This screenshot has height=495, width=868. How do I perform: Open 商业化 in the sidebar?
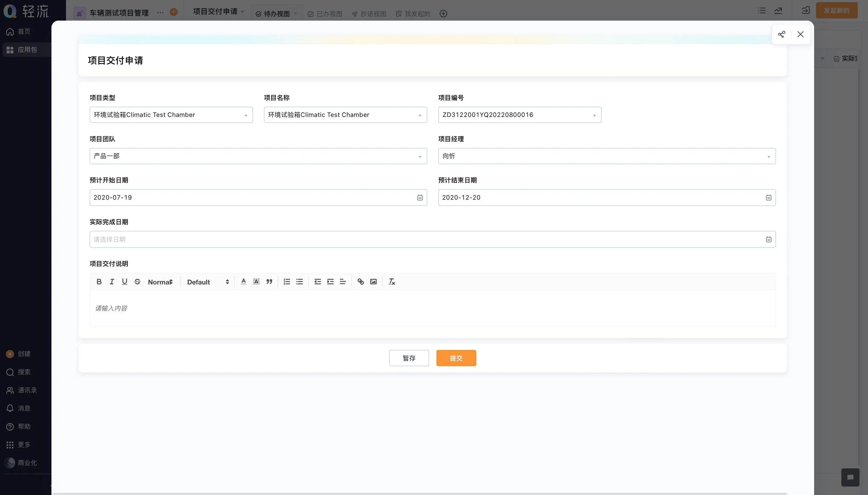coord(21,462)
